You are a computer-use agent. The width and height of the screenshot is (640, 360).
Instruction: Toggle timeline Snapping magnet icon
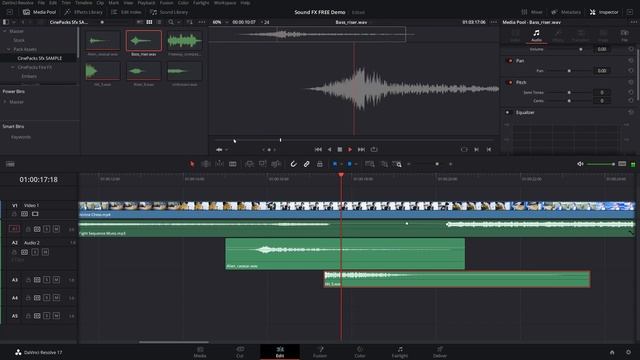tap(293, 164)
